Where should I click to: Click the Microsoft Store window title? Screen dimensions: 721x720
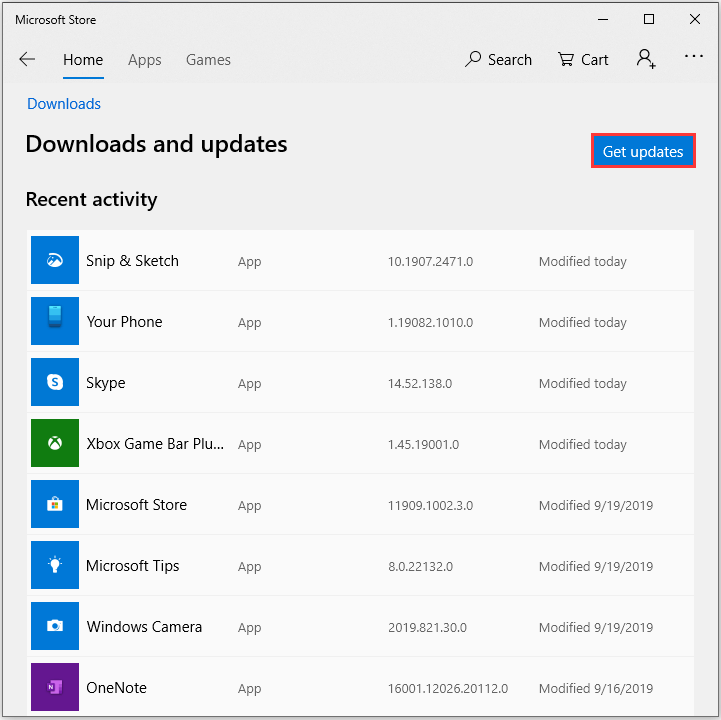(56, 20)
